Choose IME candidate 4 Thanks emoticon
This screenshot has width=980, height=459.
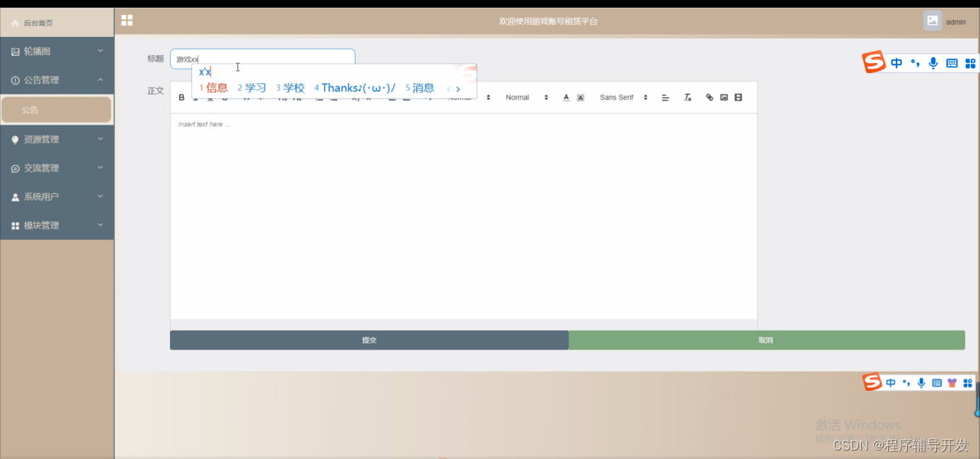pyautogui.click(x=355, y=88)
